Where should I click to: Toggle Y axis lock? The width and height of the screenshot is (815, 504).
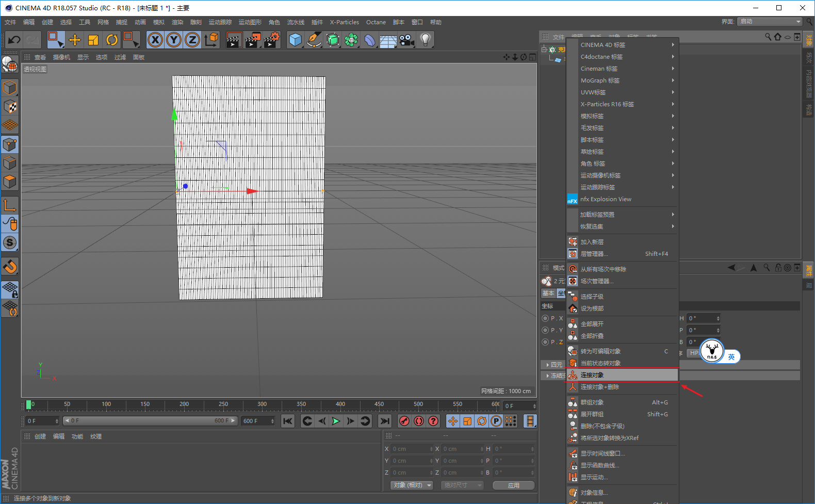[174, 40]
